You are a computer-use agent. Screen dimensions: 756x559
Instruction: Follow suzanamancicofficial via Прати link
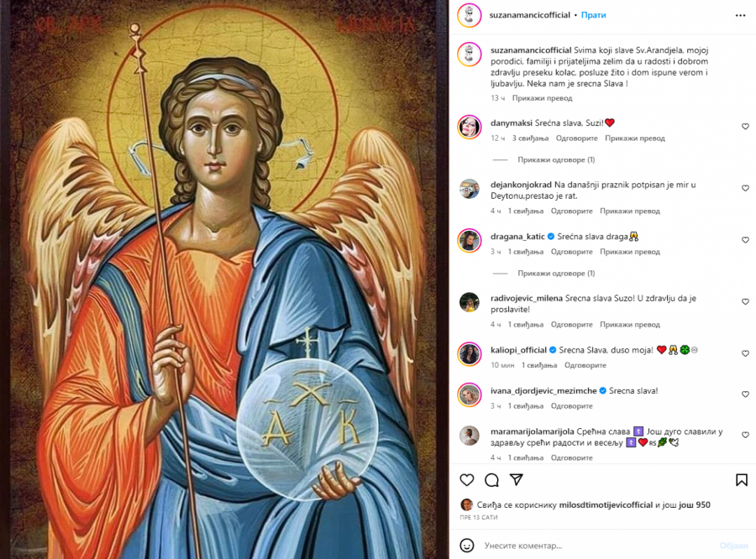point(594,15)
